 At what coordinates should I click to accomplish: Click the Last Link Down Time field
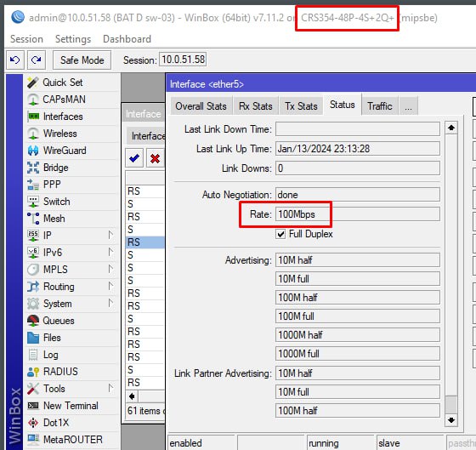click(x=358, y=129)
